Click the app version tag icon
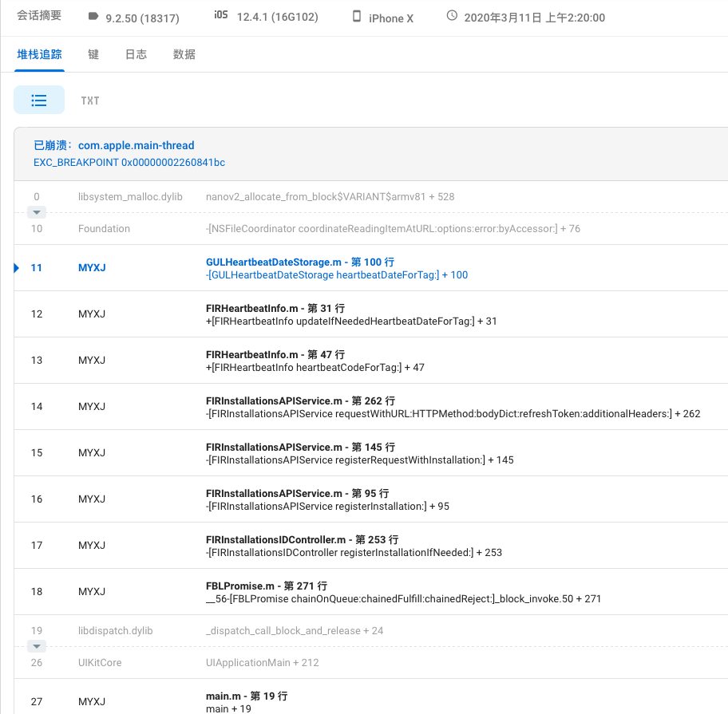Image resolution: width=728 pixels, height=714 pixels. point(93,16)
